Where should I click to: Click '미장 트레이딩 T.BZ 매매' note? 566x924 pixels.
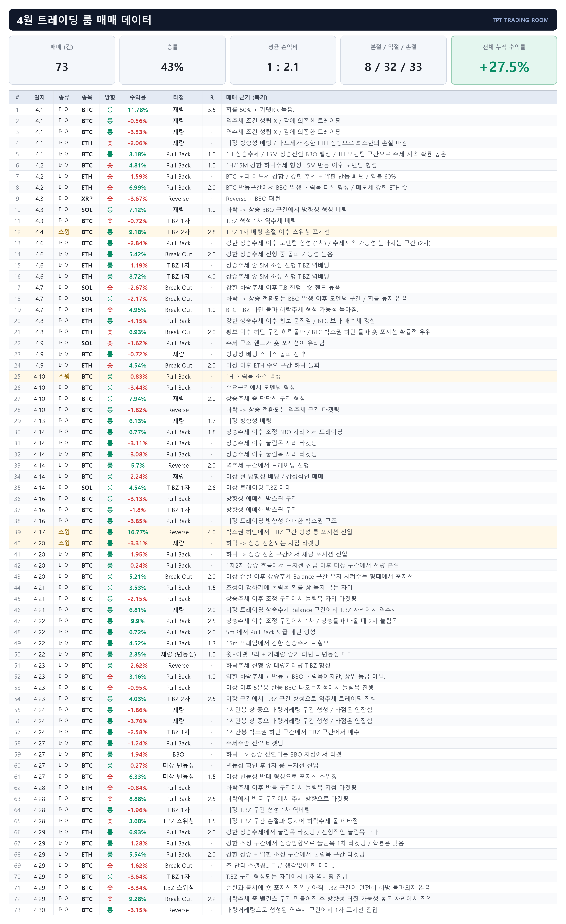tap(258, 488)
